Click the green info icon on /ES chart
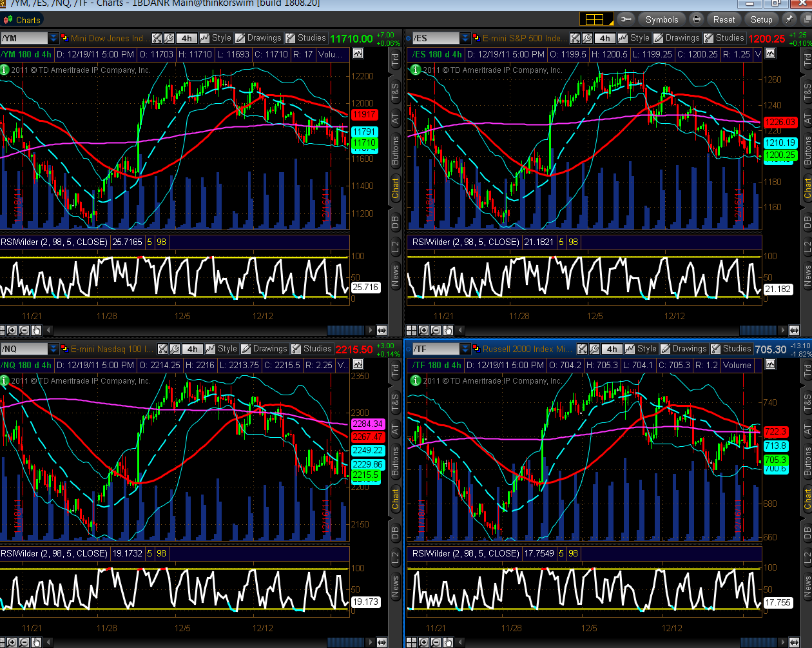 (x=416, y=70)
